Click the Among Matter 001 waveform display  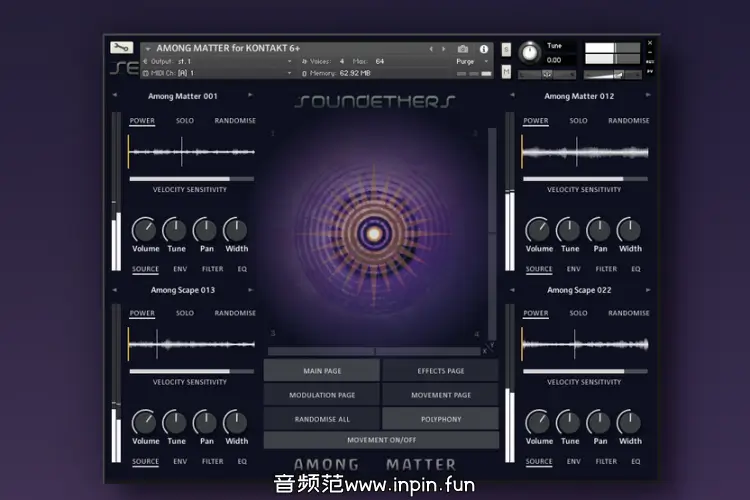191,152
